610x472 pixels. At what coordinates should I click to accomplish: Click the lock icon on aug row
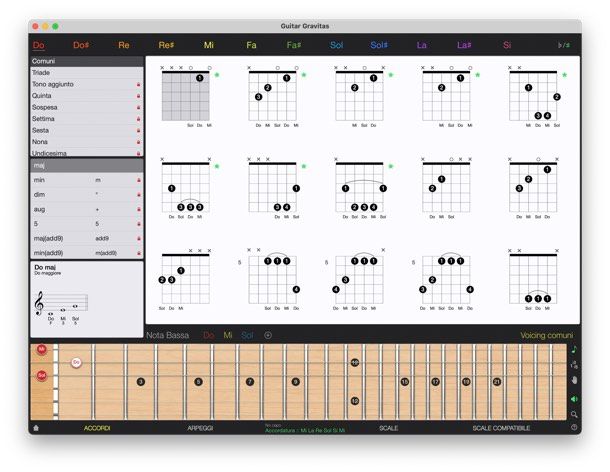point(138,209)
